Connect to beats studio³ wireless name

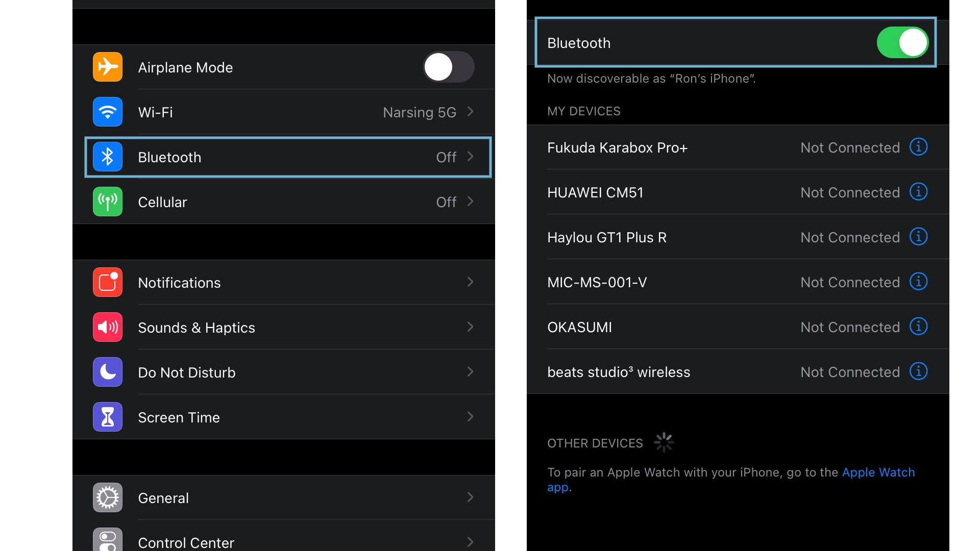point(619,372)
